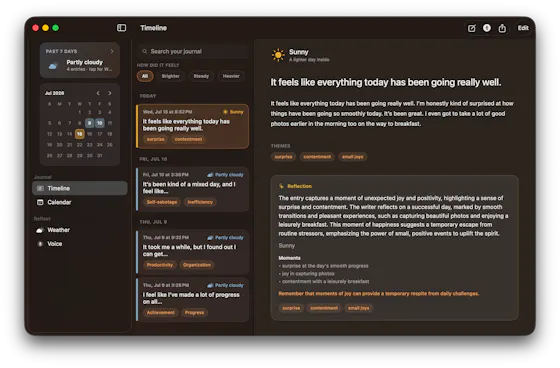Click the Search your journal field
The image size is (560, 368).
(x=192, y=51)
